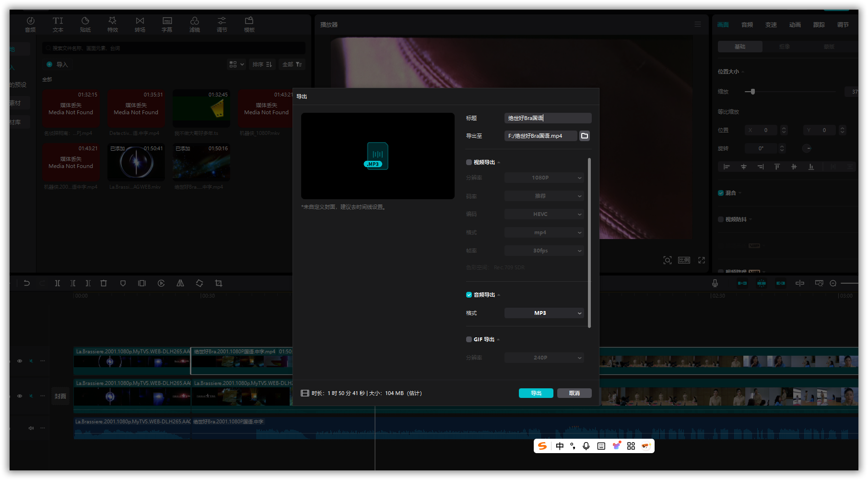Click the mirror flip icon in timeline toolbar

[x=180, y=283]
